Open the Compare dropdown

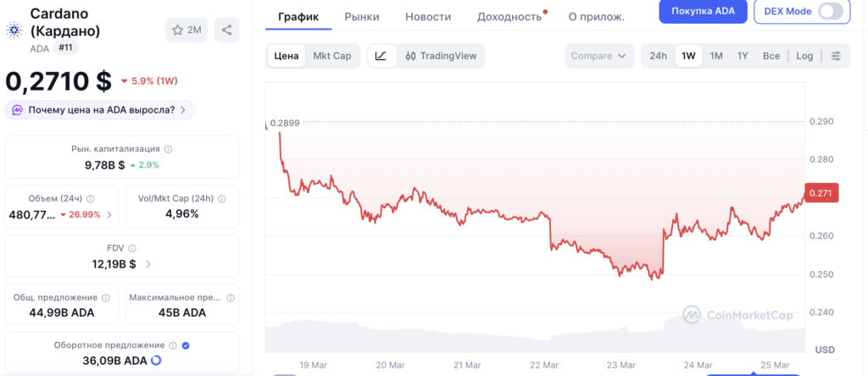(599, 56)
